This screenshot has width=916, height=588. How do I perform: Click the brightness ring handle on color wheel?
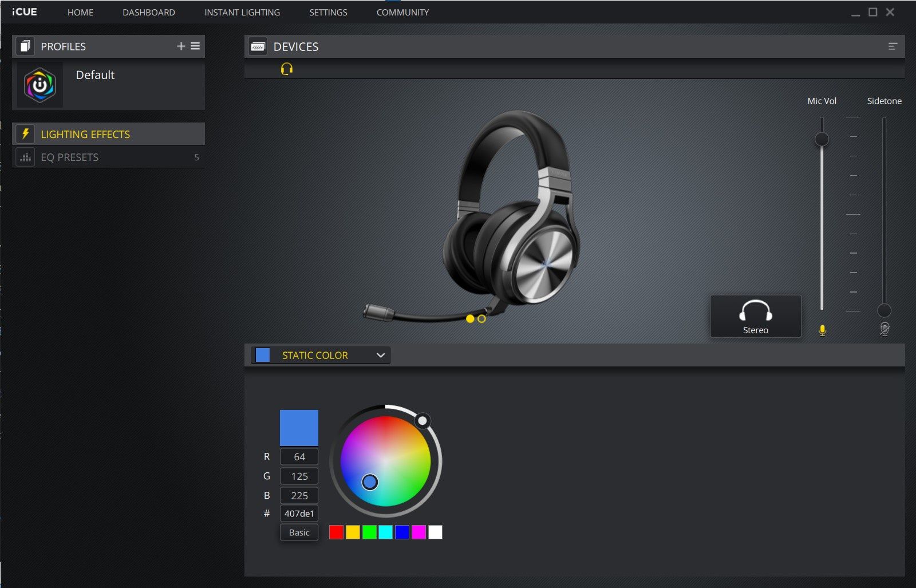coord(423,421)
